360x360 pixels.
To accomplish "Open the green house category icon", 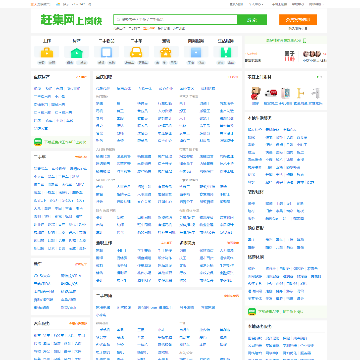I will tap(76, 52).
